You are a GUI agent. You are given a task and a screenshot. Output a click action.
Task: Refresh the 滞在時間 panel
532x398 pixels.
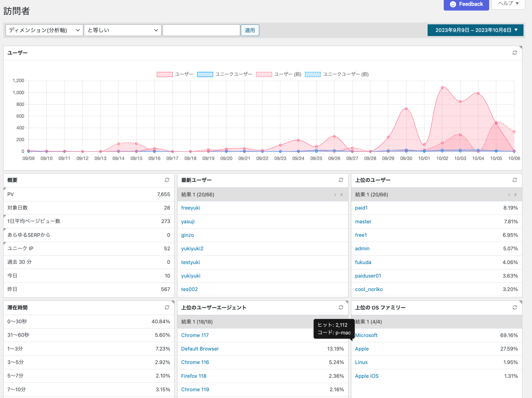[x=167, y=307]
